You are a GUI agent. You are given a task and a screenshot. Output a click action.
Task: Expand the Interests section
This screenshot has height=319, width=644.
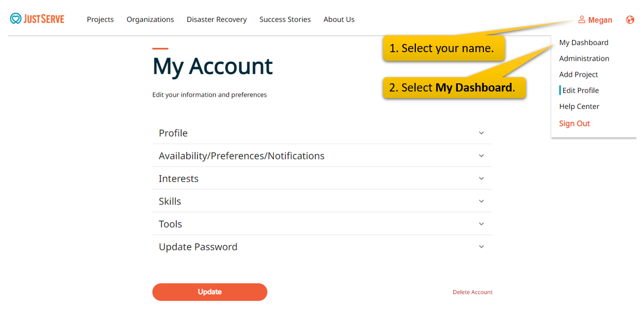322,178
